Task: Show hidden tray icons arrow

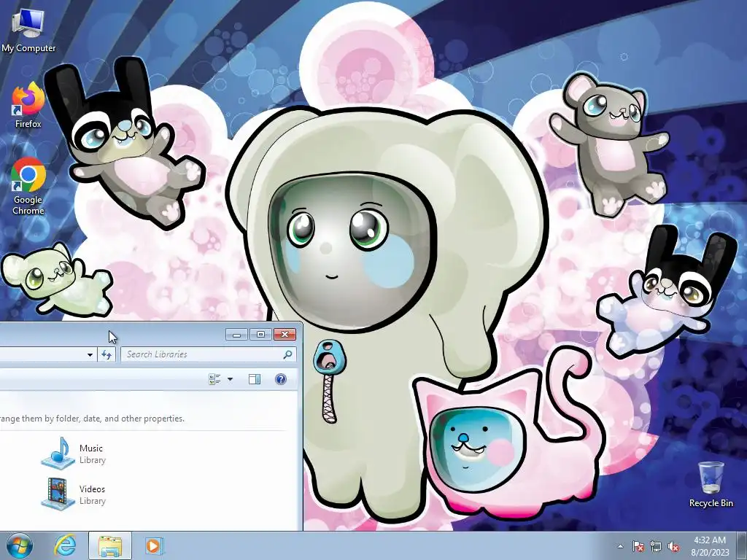Action: tap(620, 546)
